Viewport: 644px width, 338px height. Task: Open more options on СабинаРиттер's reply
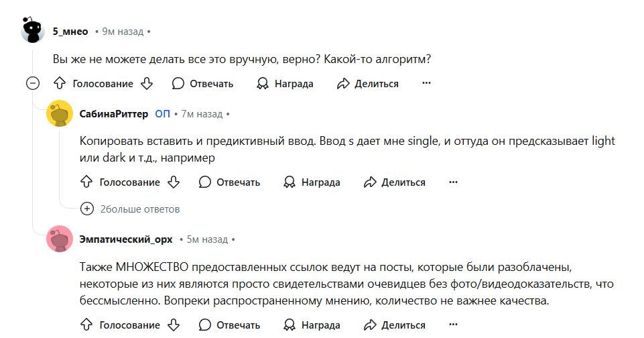pos(453,182)
